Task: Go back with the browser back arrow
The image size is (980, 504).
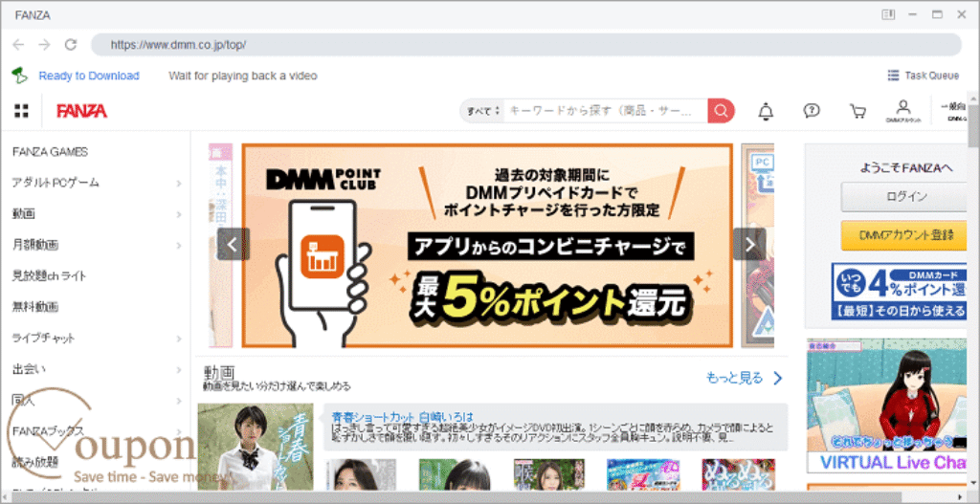Action: pos(18,44)
